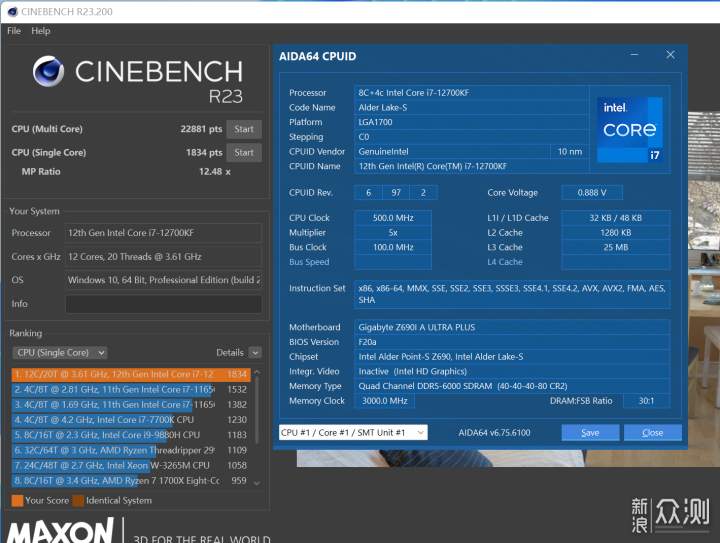Open the CPU #1 / Core #1 selector
720x543 pixels.
pos(353,432)
